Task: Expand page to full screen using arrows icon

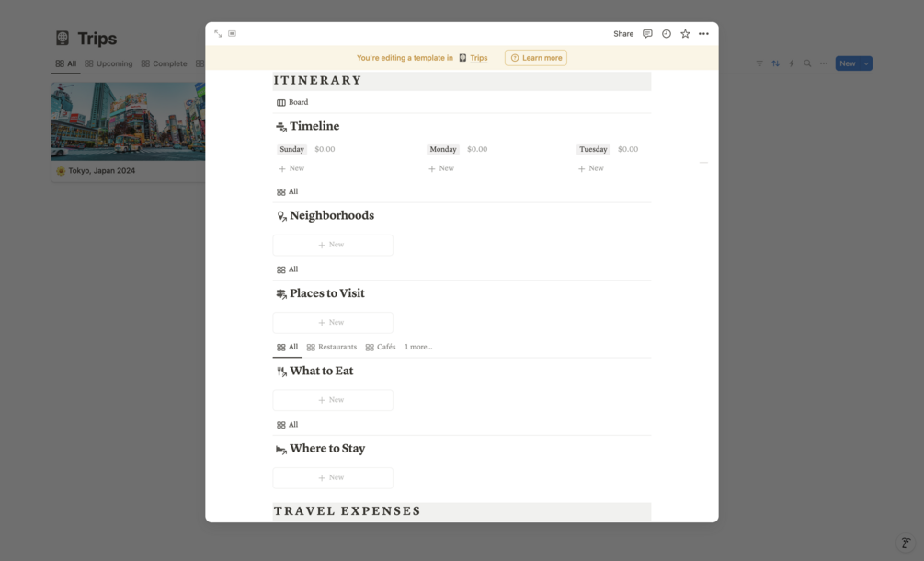Action: tap(218, 34)
